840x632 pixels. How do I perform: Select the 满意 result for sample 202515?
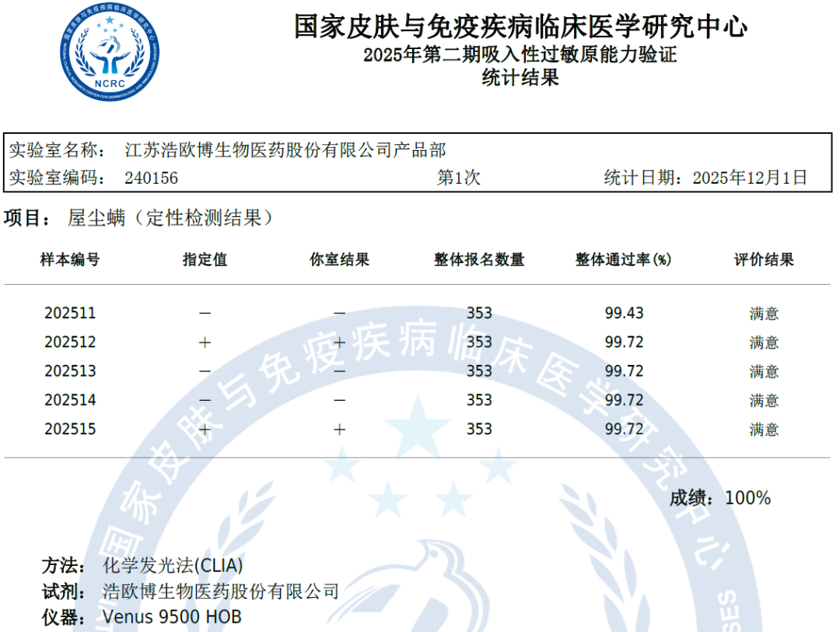tap(764, 430)
